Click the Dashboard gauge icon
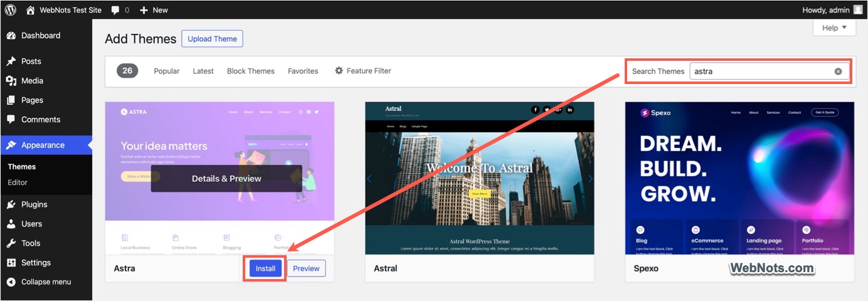868x301 pixels. pos(11,36)
